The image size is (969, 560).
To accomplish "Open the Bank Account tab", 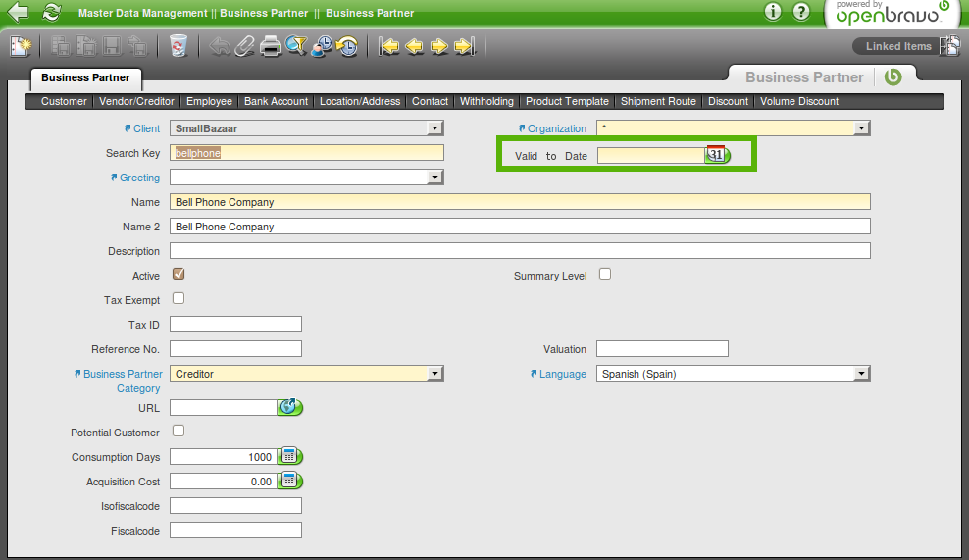I will 276,101.
